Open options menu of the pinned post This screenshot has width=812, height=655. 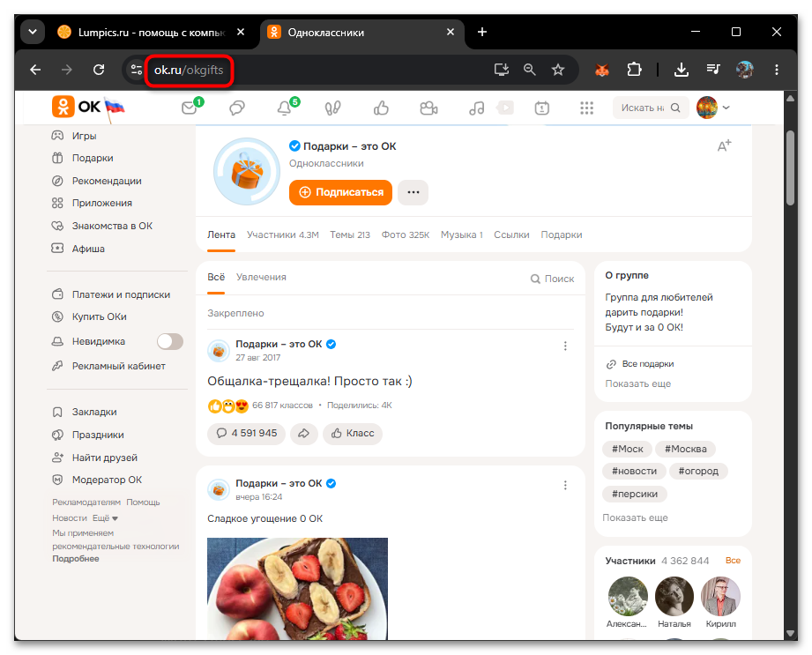pos(565,346)
